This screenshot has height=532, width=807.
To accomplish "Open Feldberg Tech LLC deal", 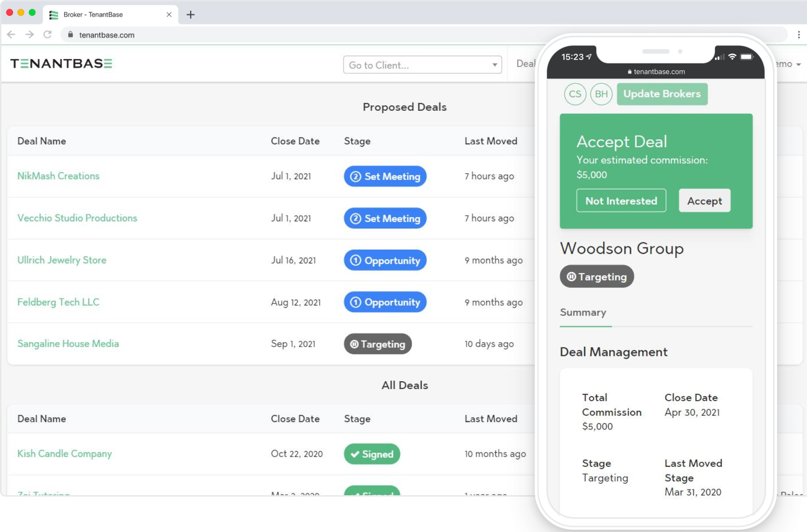I will (58, 302).
